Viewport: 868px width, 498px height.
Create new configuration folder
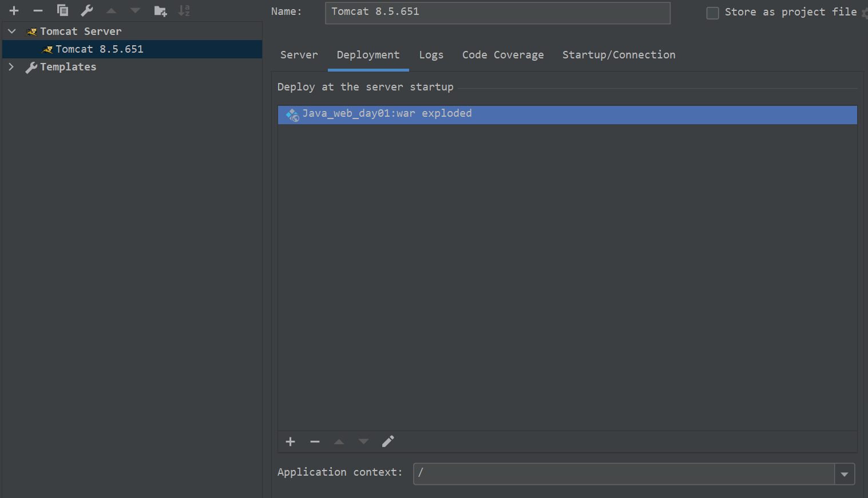160,10
